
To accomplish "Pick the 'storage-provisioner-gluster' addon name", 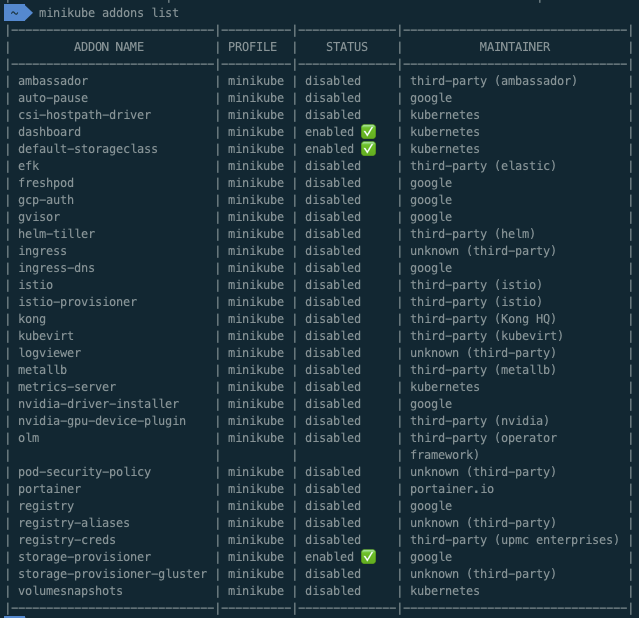I will pyautogui.click(x=112, y=574).
